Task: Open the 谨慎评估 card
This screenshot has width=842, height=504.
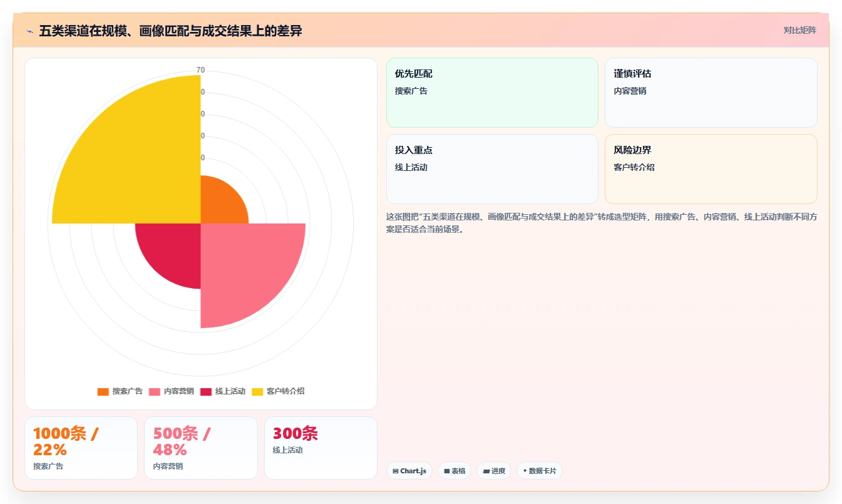Action: (711, 93)
